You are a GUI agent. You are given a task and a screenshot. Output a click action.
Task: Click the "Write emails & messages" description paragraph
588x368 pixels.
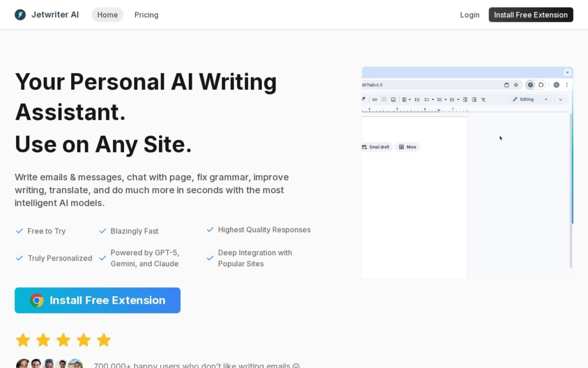(152, 190)
